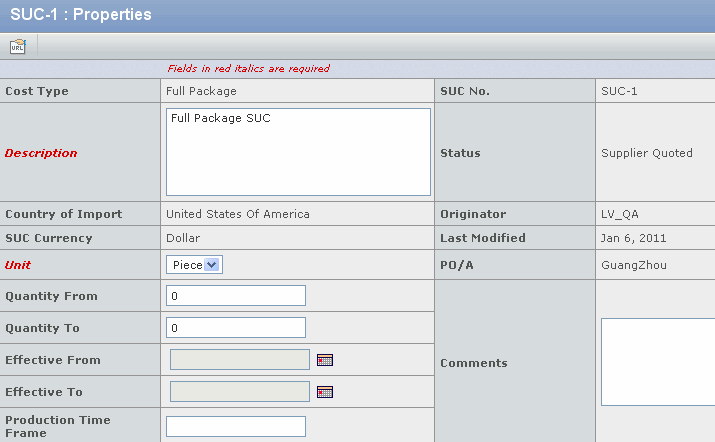This screenshot has width=715, height=442.
Task: Click the Cost Type value 'Full Package'
Action: [x=201, y=91]
